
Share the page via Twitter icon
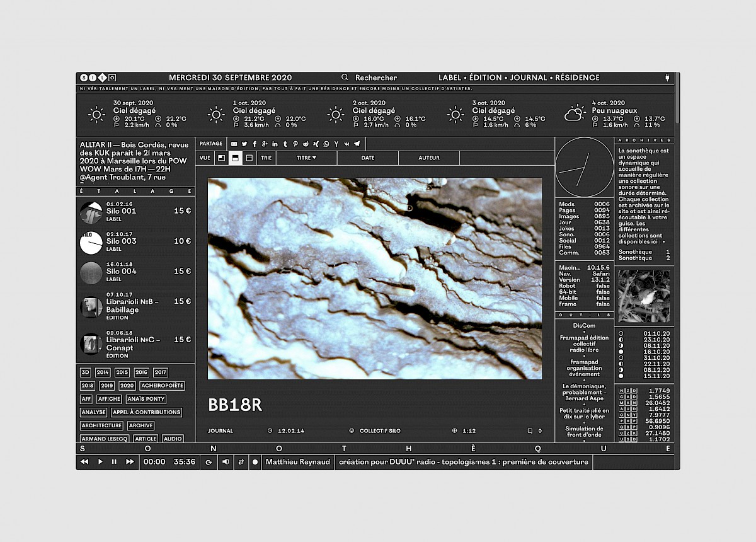(x=244, y=144)
